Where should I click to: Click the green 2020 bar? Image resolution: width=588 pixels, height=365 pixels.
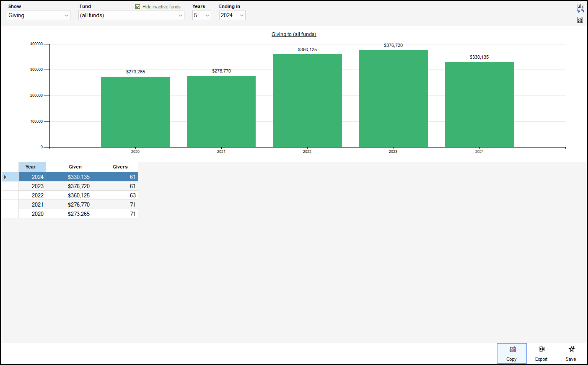[x=135, y=112]
